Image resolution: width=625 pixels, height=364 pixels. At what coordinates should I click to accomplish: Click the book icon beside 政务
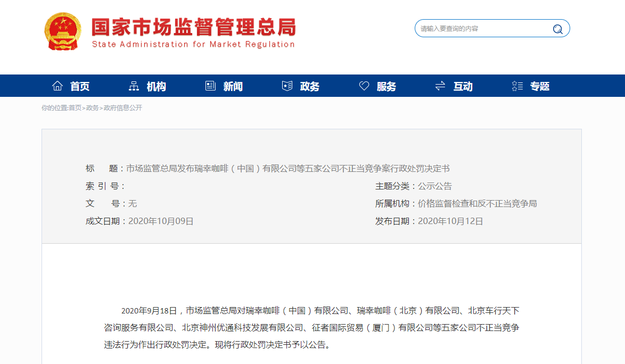click(x=287, y=85)
